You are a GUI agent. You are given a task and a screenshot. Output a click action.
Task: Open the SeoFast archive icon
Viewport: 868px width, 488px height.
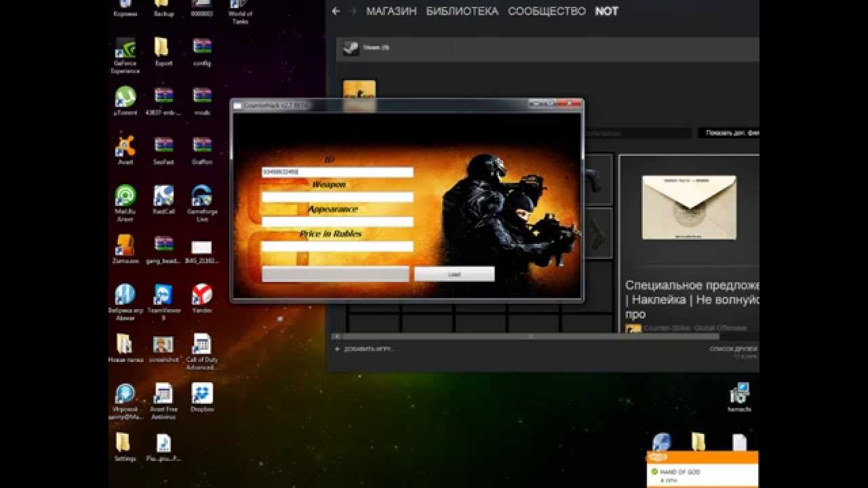click(x=163, y=150)
